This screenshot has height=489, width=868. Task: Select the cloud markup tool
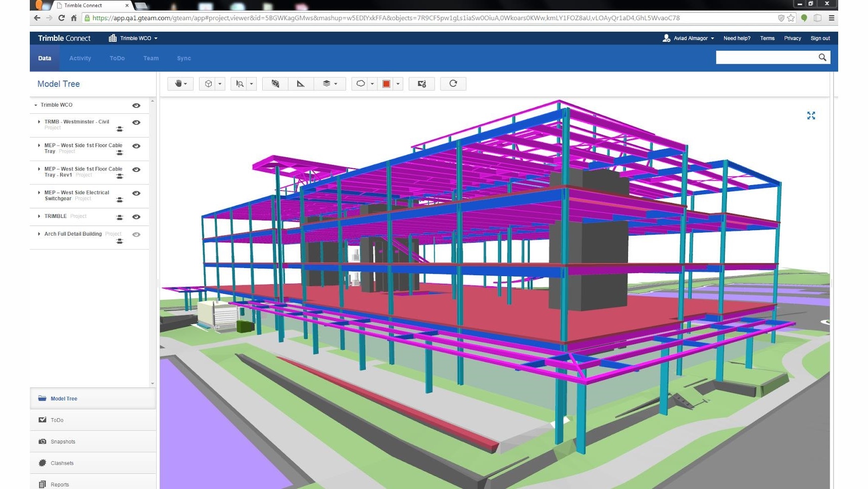click(x=360, y=84)
